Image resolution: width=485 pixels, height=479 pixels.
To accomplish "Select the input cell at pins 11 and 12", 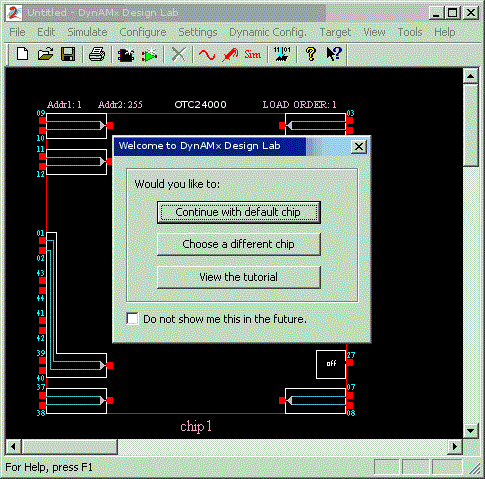I will [76, 162].
